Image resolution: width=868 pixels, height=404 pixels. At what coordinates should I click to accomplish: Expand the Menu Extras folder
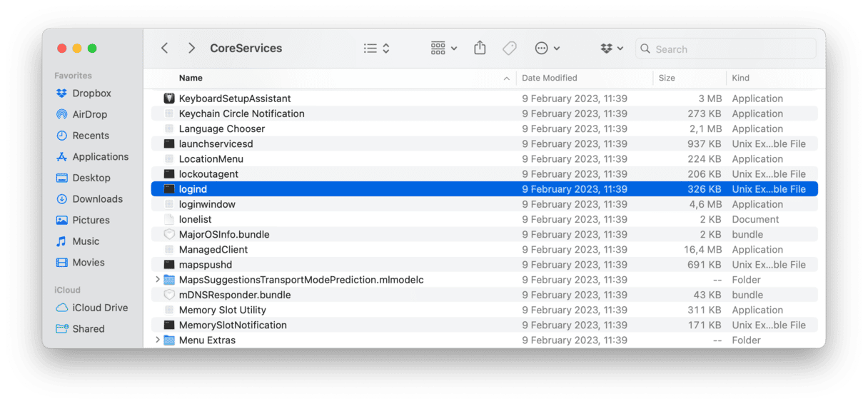click(158, 340)
